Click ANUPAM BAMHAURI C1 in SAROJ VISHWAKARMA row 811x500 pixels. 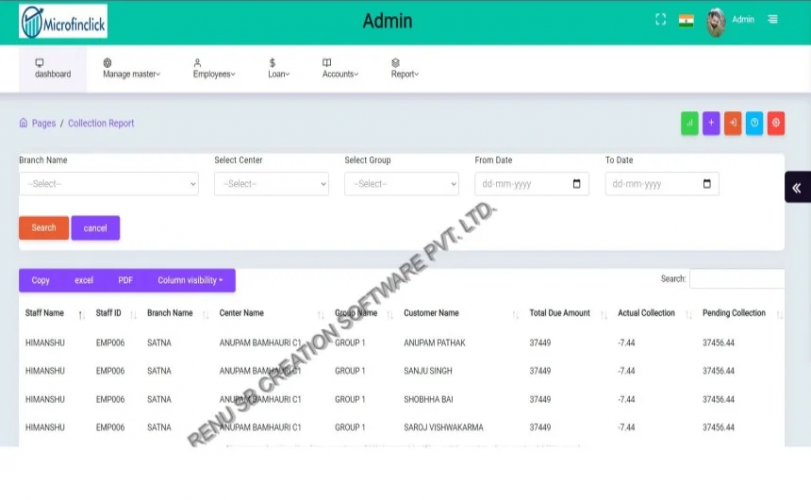point(260,427)
